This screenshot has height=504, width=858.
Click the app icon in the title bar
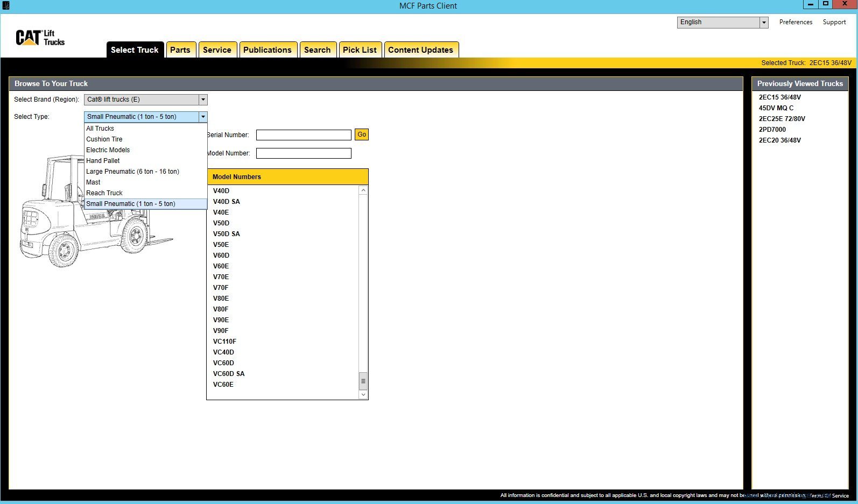point(6,5)
